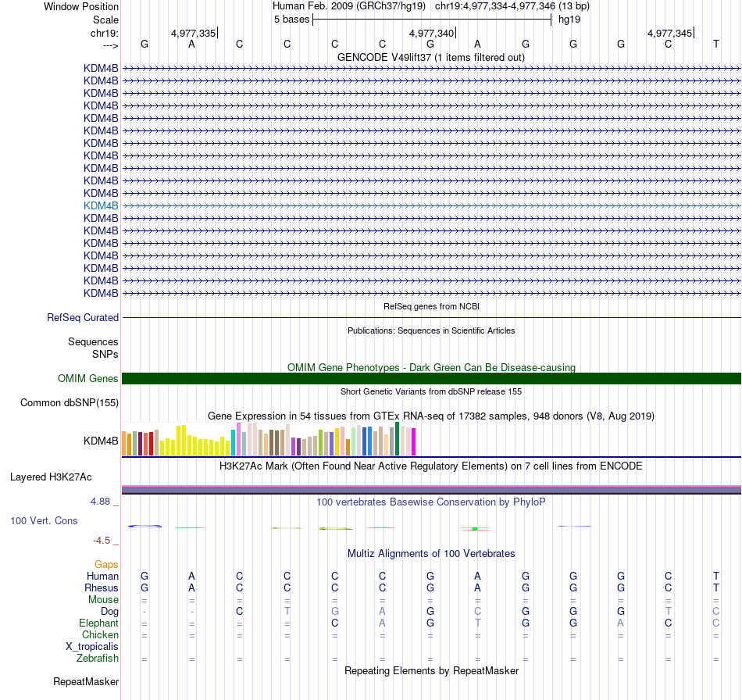Select the X_tropicalis species label
742x700 pixels.
point(92,647)
